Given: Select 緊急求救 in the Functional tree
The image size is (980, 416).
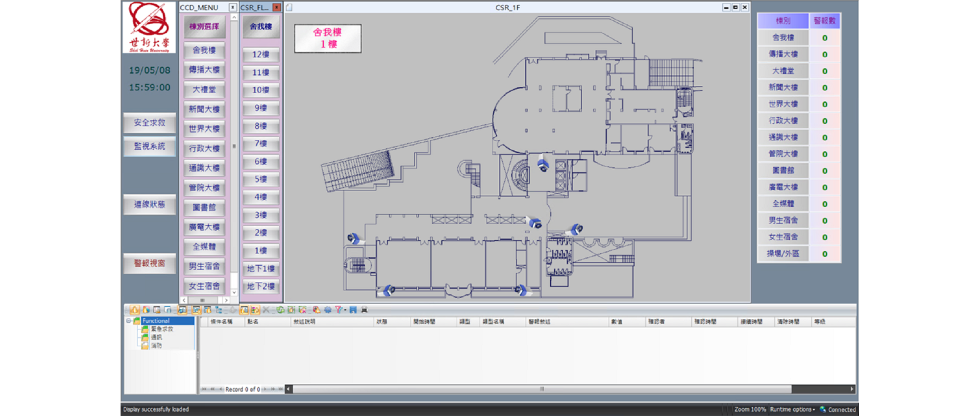Looking at the screenshot, I should (162, 329).
